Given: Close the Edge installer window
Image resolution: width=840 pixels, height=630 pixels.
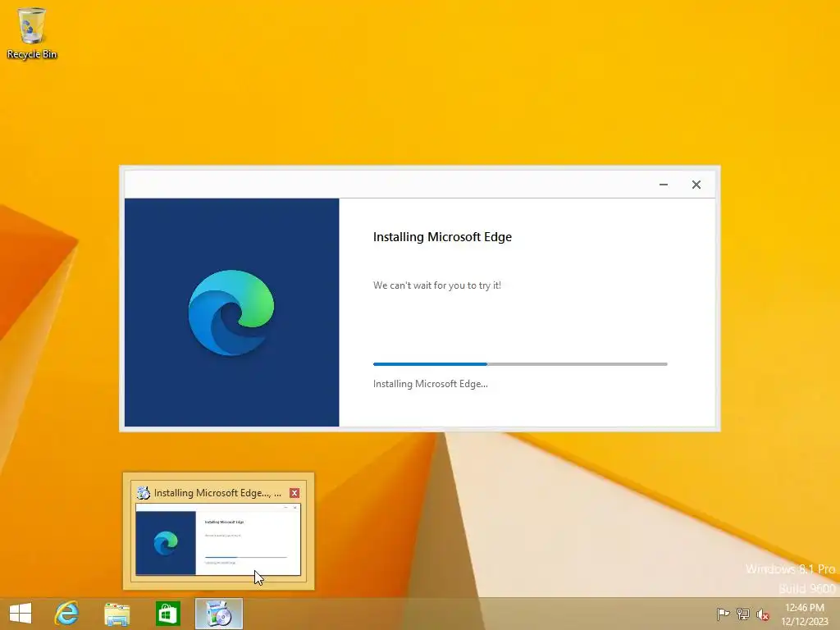Looking at the screenshot, I should [x=696, y=185].
